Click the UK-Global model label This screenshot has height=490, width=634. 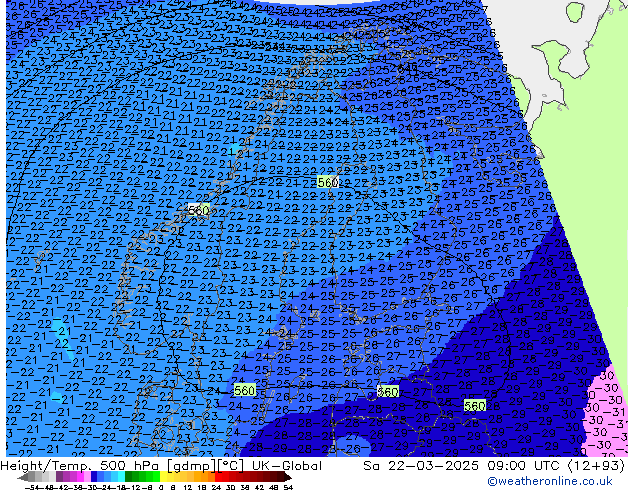[x=286, y=466]
